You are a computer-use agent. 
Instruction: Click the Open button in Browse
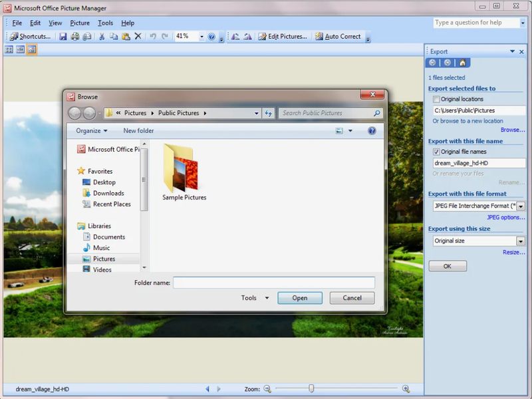(x=300, y=298)
